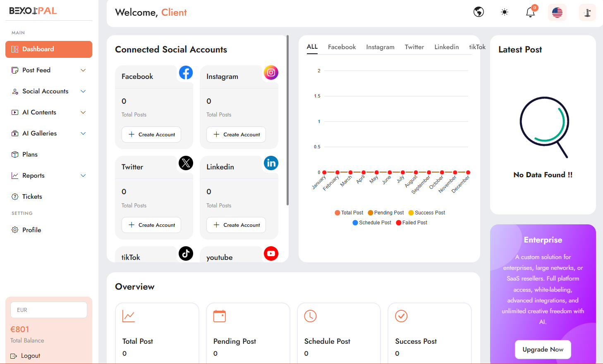Click the globe icon in header
The width and height of the screenshot is (603, 364).
(x=479, y=12)
